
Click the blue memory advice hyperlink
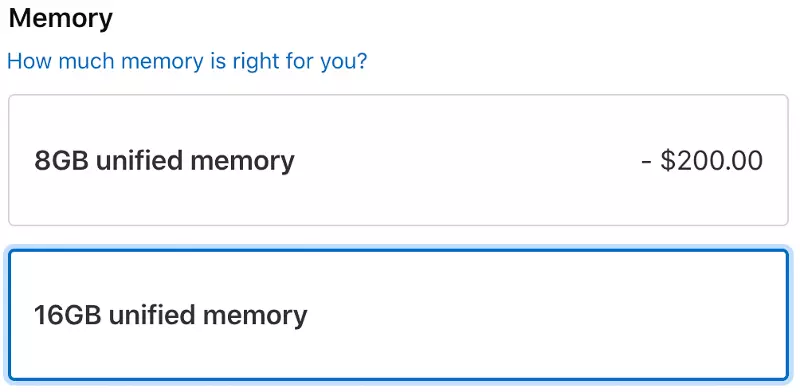187,61
